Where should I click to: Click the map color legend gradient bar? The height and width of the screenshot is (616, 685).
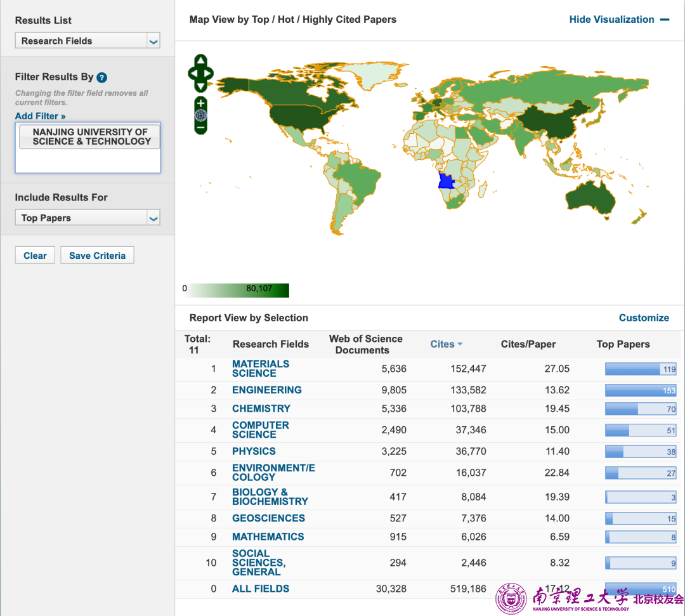pos(236,290)
